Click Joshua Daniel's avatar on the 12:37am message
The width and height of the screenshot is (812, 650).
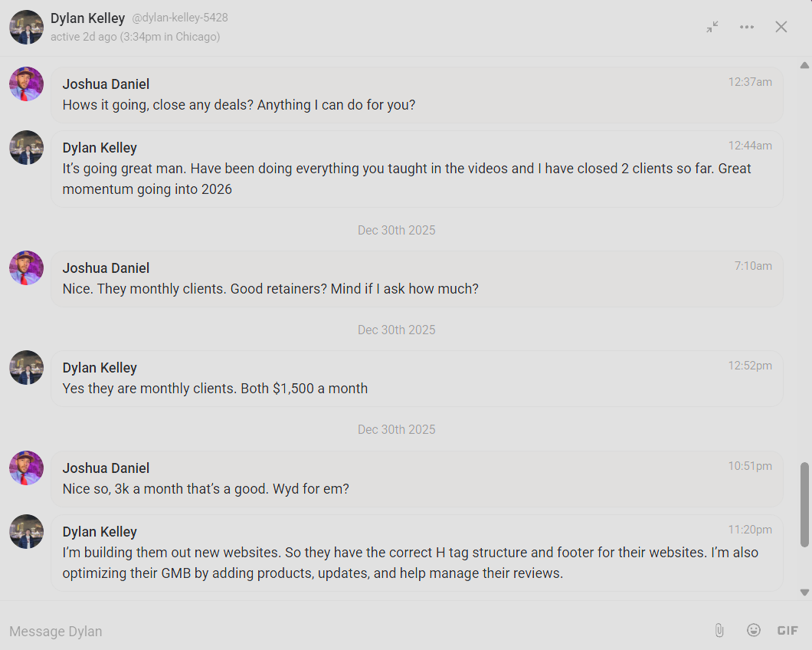26,84
